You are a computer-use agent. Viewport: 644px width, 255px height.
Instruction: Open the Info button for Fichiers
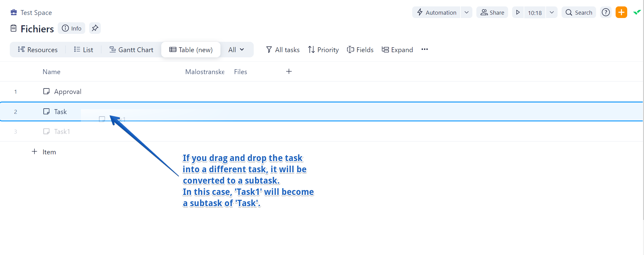tap(71, 28)
